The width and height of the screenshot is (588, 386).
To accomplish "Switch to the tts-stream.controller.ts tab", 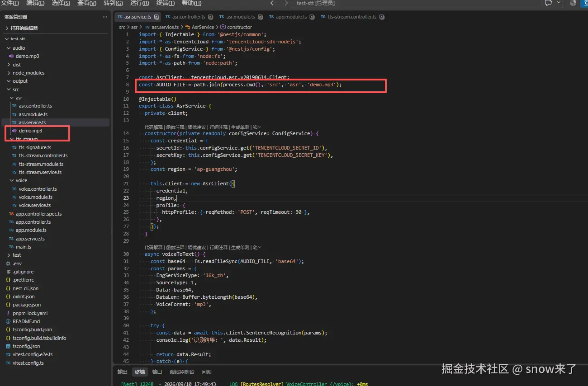I will point(352,17).
